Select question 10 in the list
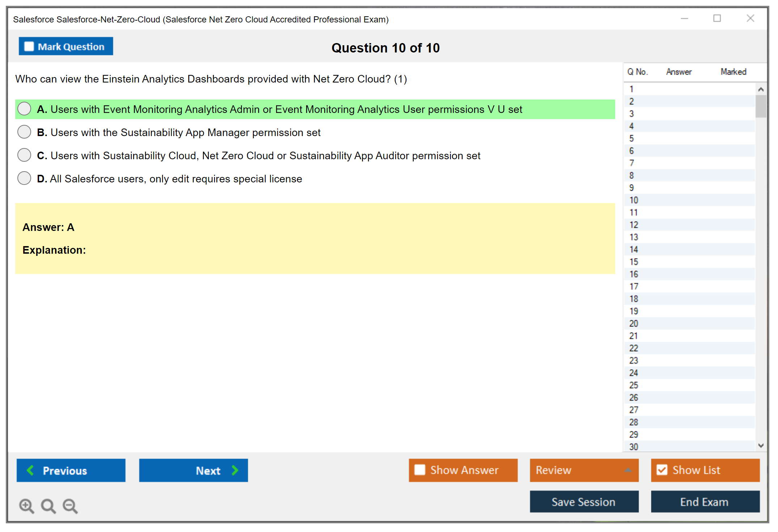The height and width of the screenshot is (532, 778). (x=634, y=200)
